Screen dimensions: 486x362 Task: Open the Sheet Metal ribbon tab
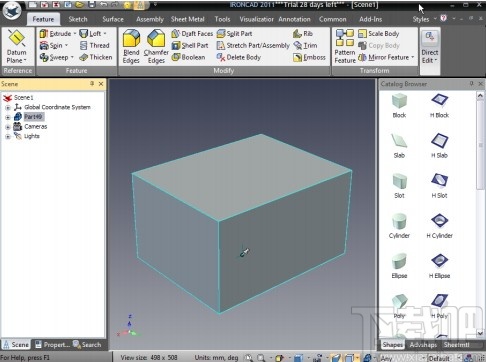(188, 19)
